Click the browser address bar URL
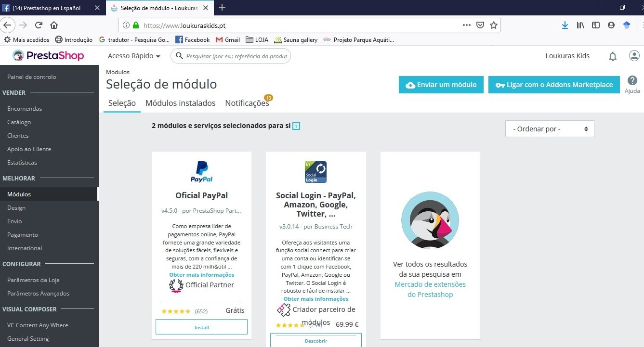This screenshot has width=644, height=347. tap(184, 26)
